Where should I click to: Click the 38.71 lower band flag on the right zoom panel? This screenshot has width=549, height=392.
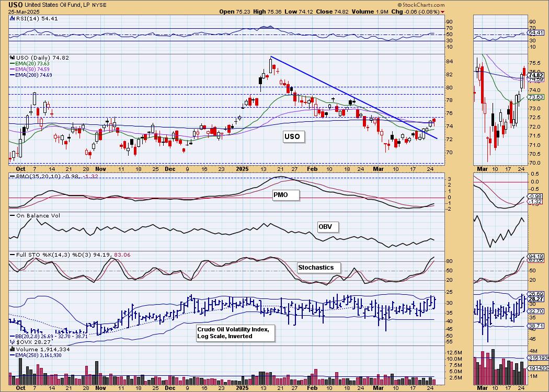536,326
